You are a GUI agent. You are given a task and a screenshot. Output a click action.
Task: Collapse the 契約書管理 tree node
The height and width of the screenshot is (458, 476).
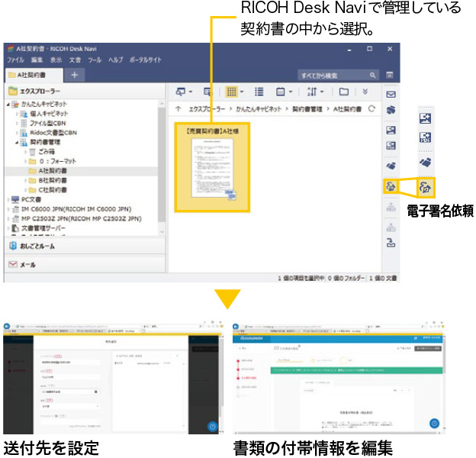(x=17, y=142)
